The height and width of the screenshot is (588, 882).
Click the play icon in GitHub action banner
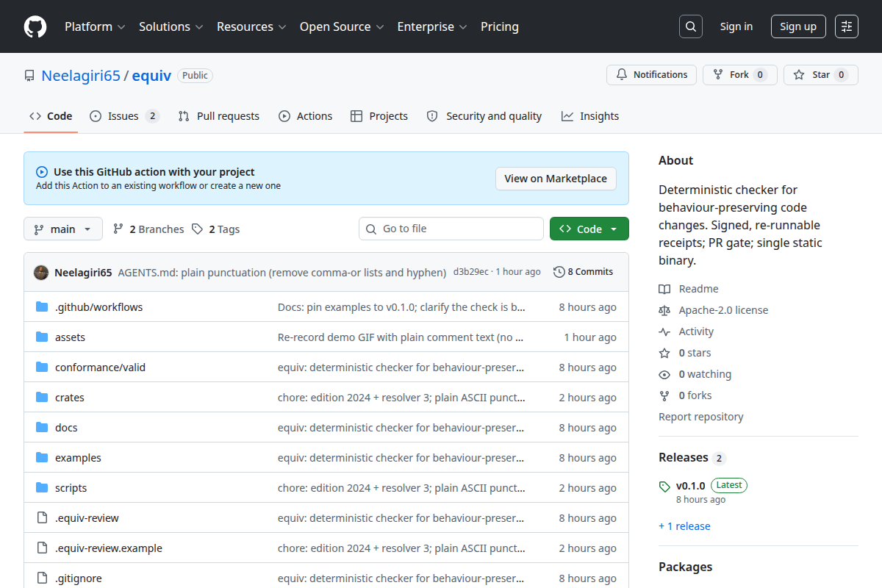click(42, 172)
